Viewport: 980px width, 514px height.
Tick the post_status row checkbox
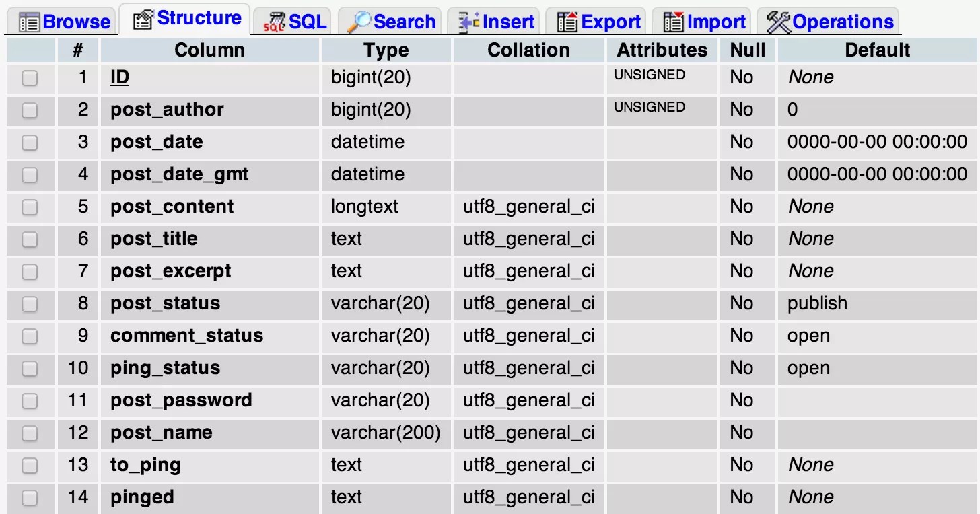click(30, 304)
